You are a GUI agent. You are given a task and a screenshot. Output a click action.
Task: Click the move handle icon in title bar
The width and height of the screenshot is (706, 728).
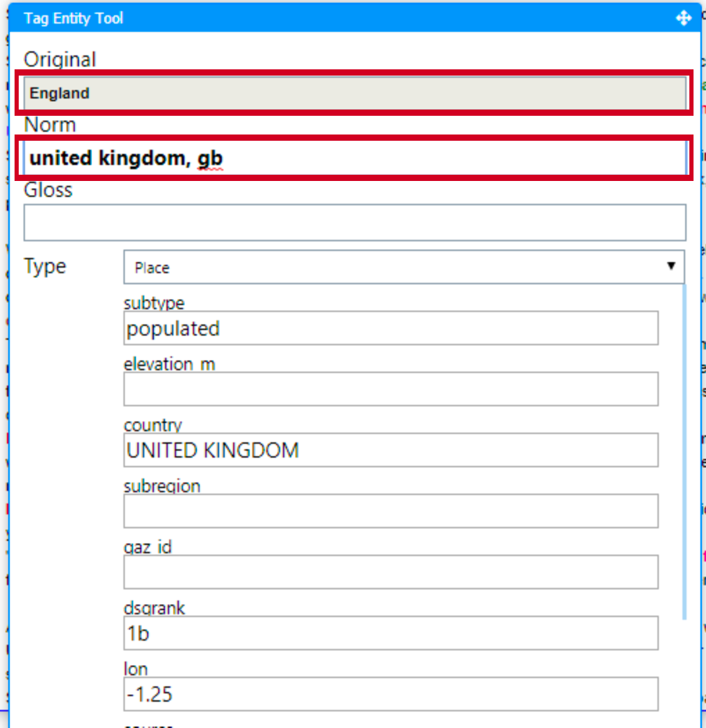tap(683, 19)
